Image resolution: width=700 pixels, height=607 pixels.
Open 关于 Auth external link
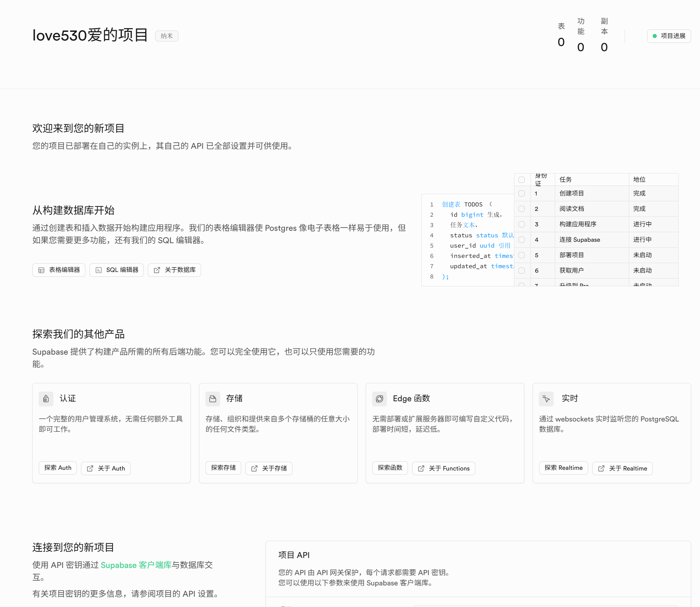[106, 468]
